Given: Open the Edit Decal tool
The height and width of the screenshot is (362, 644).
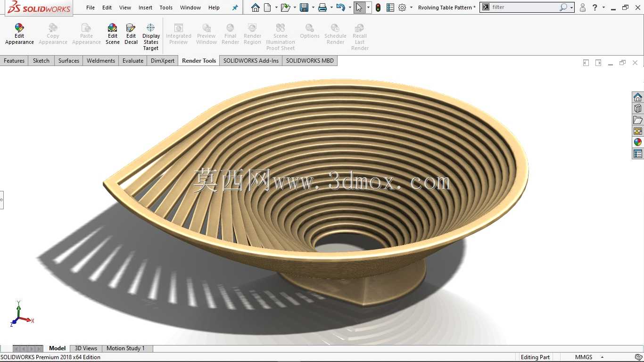Looking at the screenshot, I should pos(131,34).
